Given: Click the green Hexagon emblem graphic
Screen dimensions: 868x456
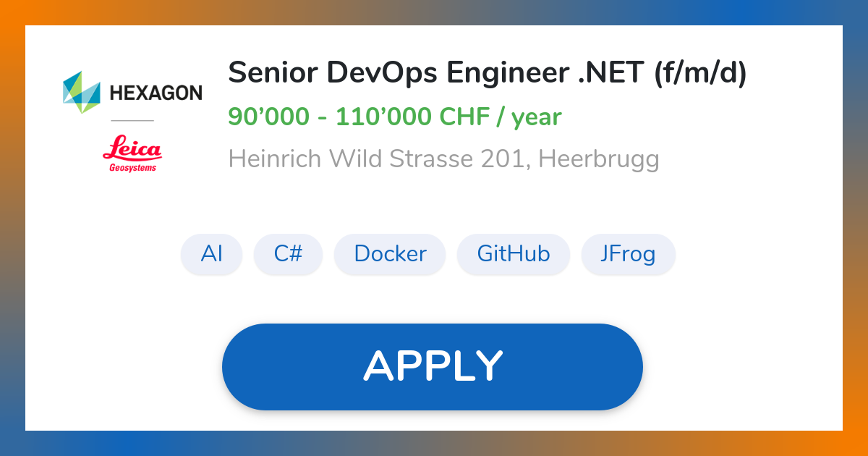Looking at the screenshot, I should coord(81,92).
